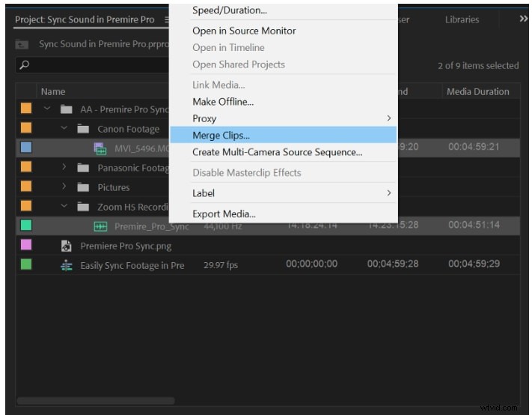Click Sync Sound in Premire Pro.prproj path text
This screenshot has height=415, width=532.
pyautogui.click(x=104, y=44)
